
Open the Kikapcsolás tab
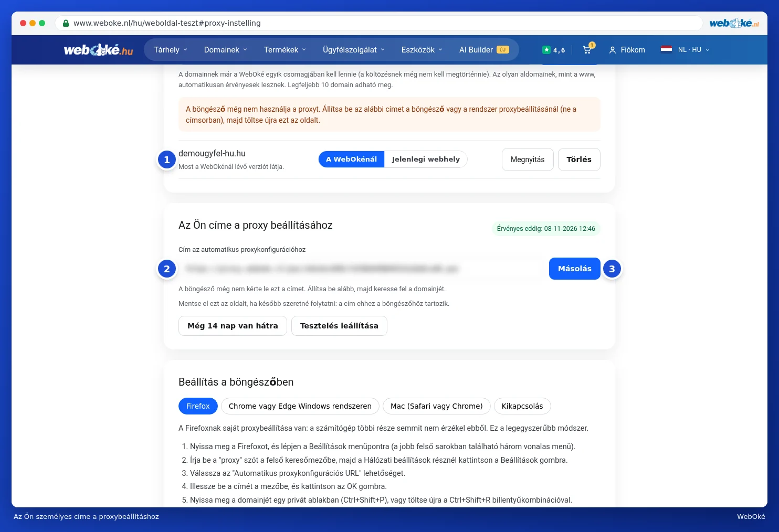pyautogui.click(x=522, y=406)
